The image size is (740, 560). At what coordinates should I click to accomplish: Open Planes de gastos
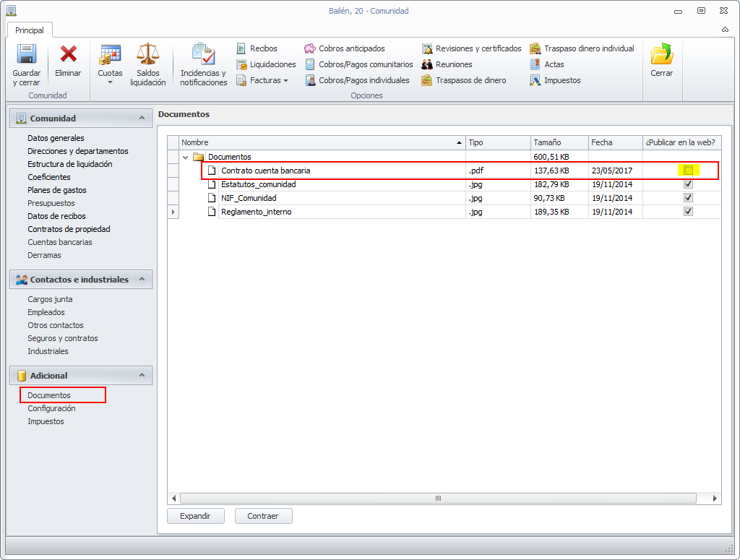57,190
